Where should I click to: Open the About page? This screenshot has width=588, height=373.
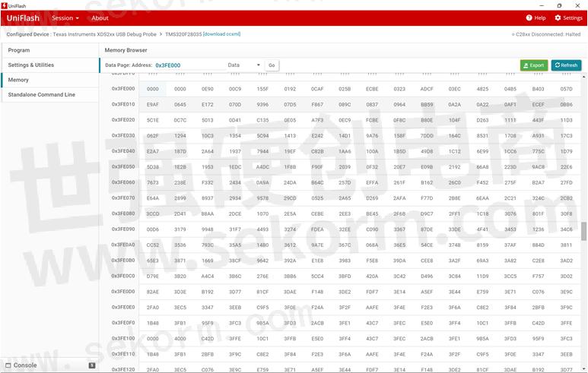coord(100,18)
